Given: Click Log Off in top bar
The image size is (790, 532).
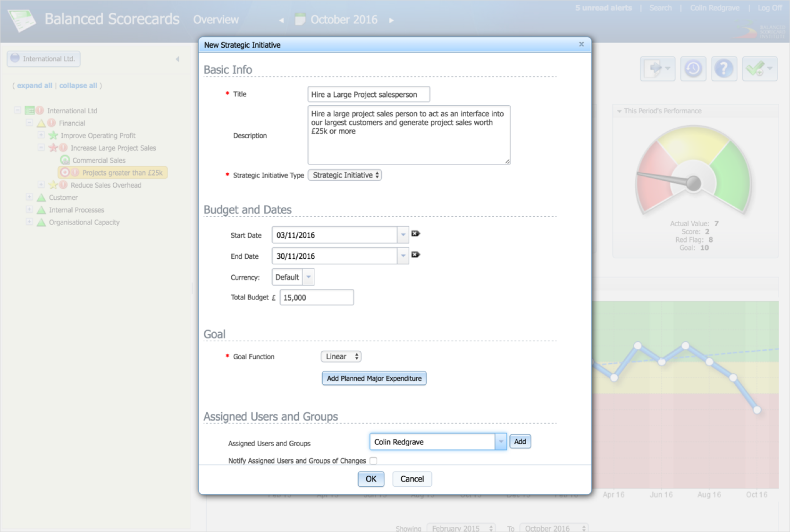Looking at the screenshot, I should (770, 8).
